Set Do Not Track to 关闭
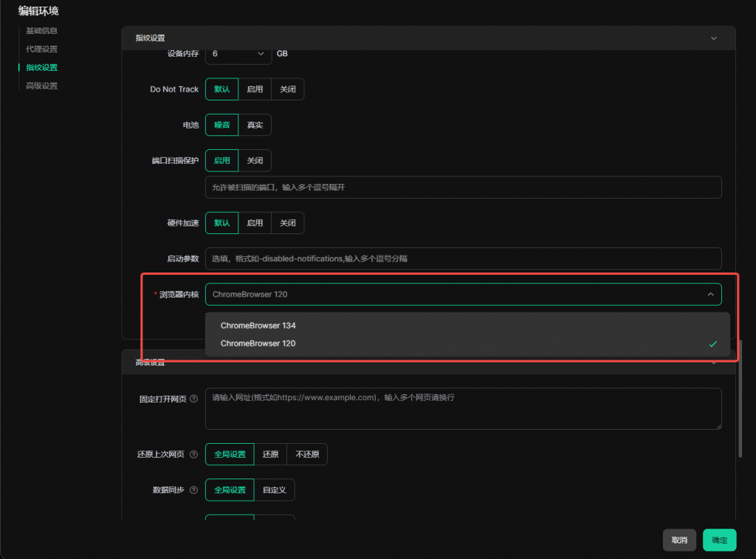 point(287,89)
